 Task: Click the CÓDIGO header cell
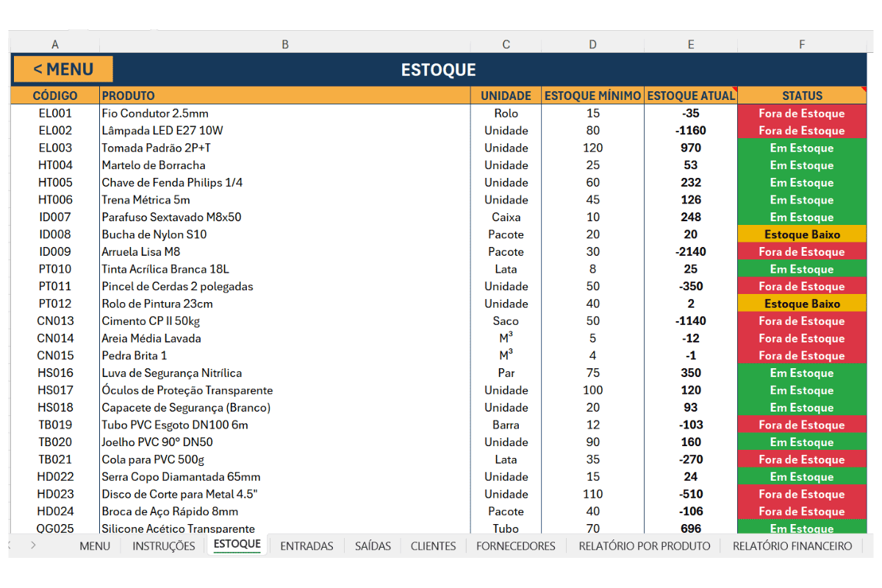[55, 96]
